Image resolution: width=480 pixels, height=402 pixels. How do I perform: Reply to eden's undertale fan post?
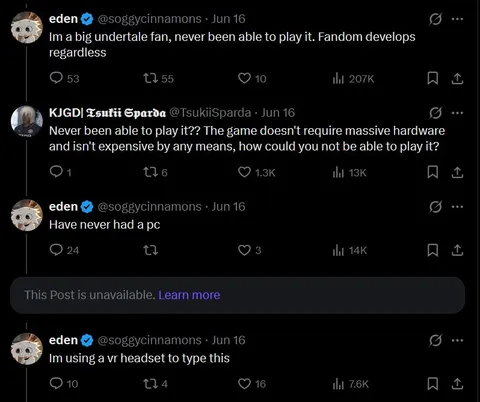[64, 79]
